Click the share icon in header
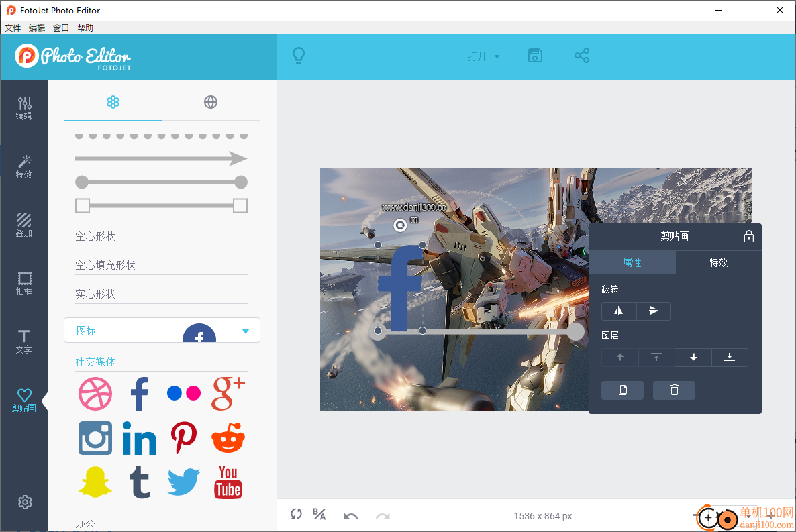 tap(582, 56)
